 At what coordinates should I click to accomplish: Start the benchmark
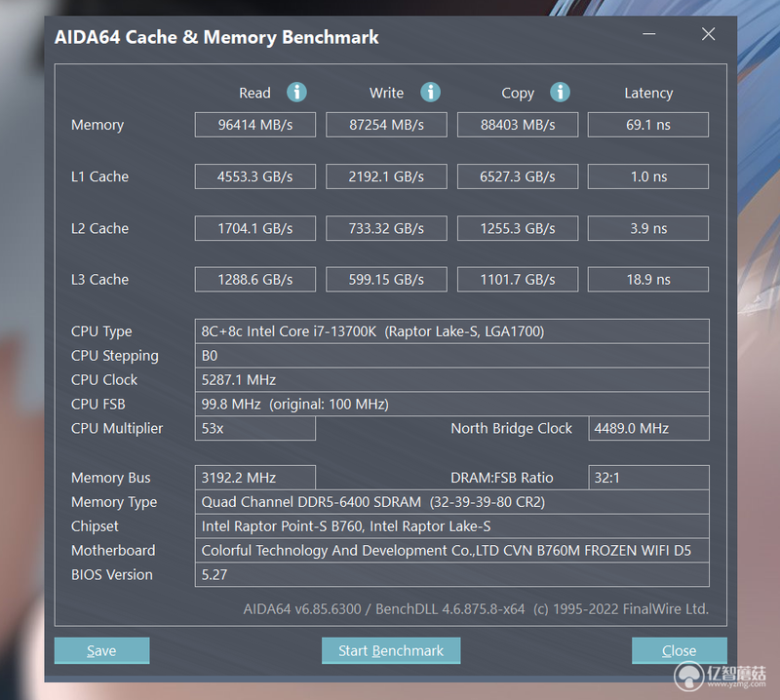coord(391,650)
